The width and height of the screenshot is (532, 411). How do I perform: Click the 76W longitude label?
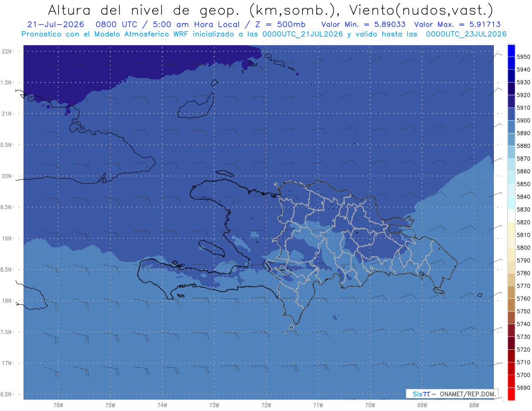(x=58, y=405)
